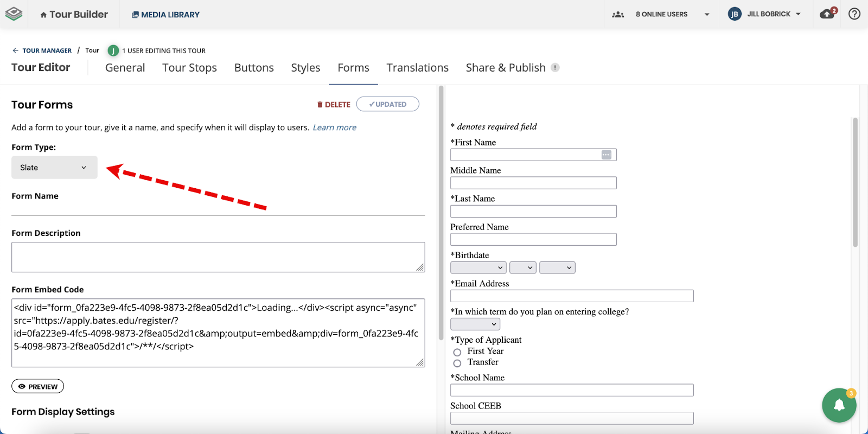868x434 pixels.
Task: Click the Form Embed Code resize handle
Action: click(x=420, y=362)
